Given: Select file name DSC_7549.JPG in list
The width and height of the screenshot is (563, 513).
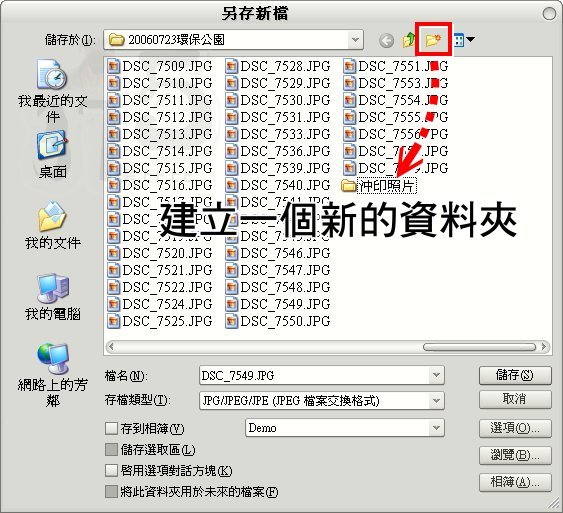Looking at the screenshot, I should point(285,304).
